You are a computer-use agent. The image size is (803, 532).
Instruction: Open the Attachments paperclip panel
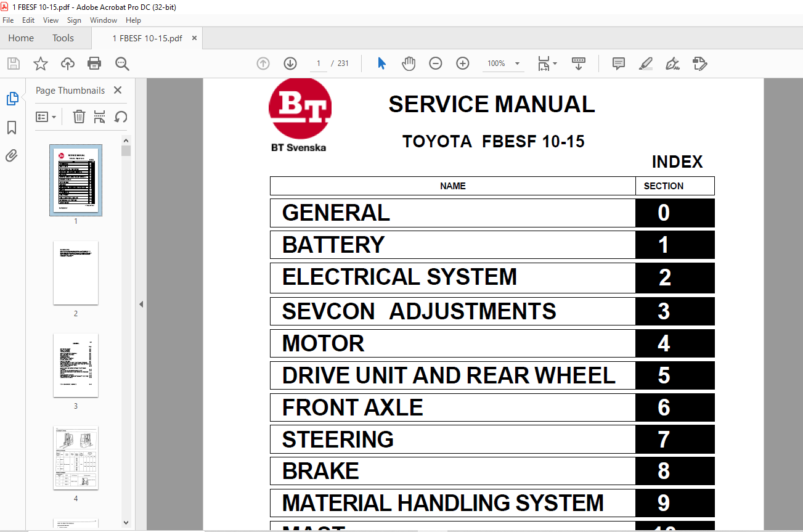click(x=12, y=155)
